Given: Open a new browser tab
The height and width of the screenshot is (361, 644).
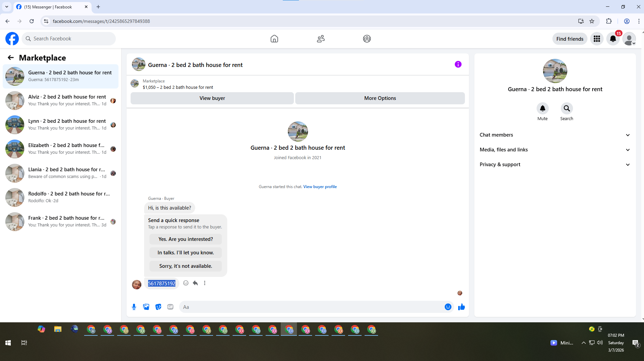Looking at the screenshot, I should pos(98,7).
